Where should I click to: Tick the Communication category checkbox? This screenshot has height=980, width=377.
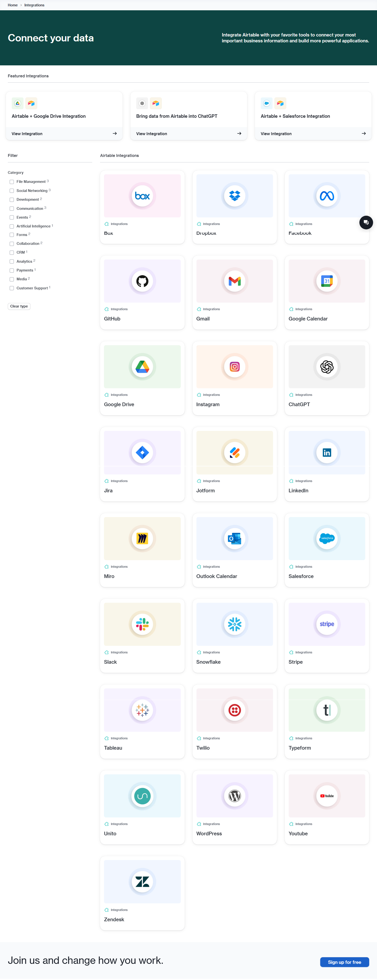(x=12, y=209)
